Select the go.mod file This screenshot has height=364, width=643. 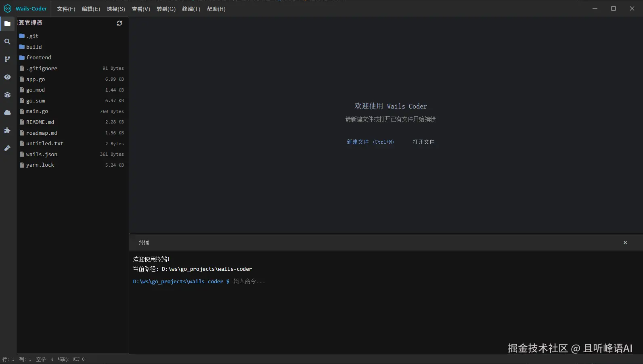click(x=73, y=90)
